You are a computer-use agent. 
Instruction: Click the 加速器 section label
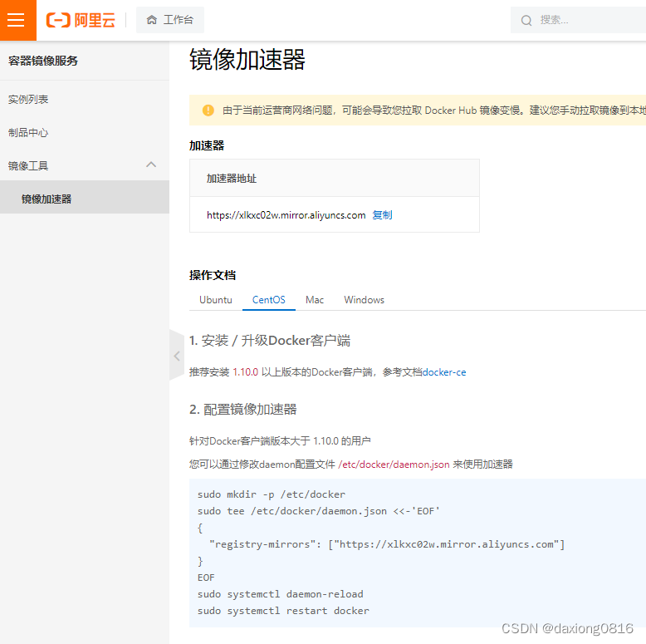click(207, 145)
